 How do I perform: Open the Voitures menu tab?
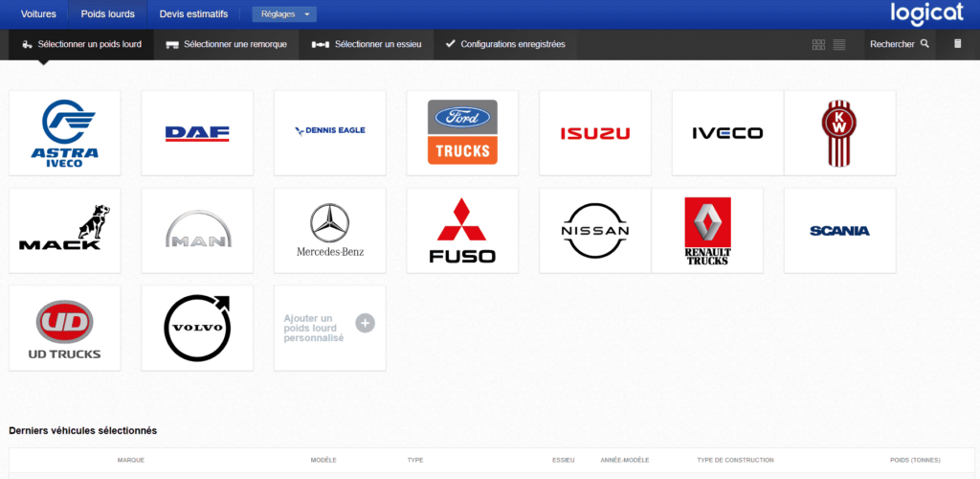[38, 14]
